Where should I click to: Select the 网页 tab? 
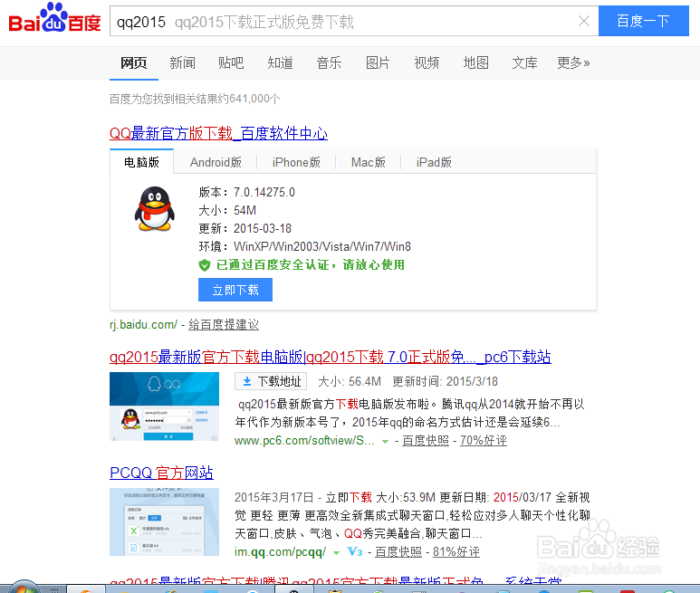(x=133, y=62)
